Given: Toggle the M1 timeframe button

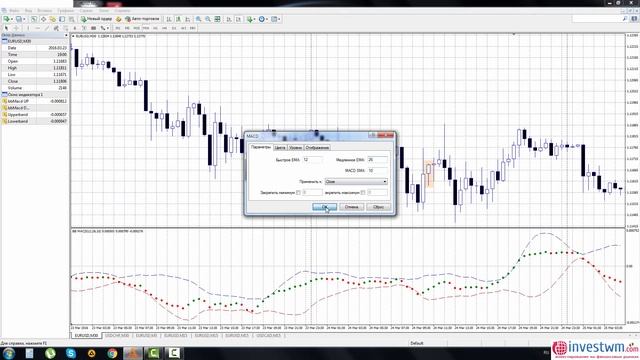Looking at the screenshot, I should [118, 28].
